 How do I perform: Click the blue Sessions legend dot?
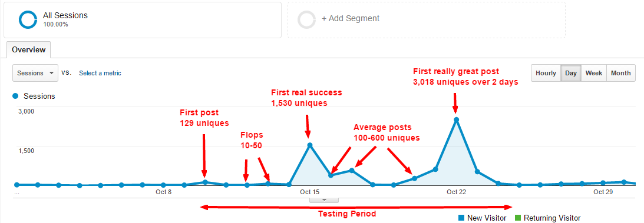[15, 96]
